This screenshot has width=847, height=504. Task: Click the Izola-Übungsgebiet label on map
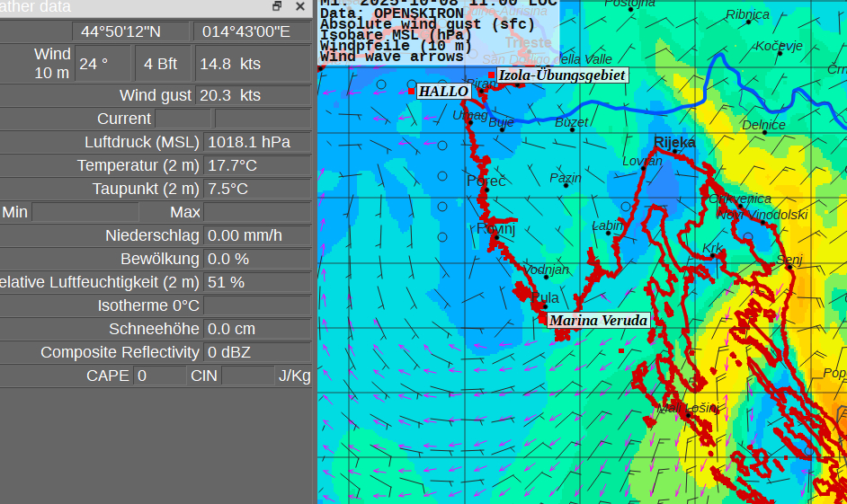click(x=562, y=75)
